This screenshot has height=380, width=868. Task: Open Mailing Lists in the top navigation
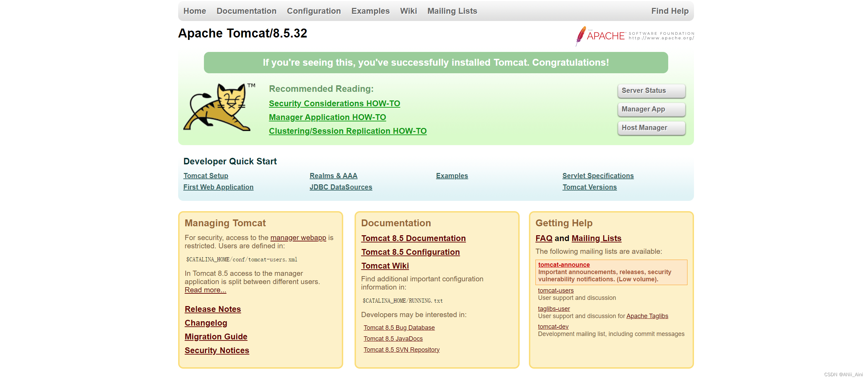(452, 11)
